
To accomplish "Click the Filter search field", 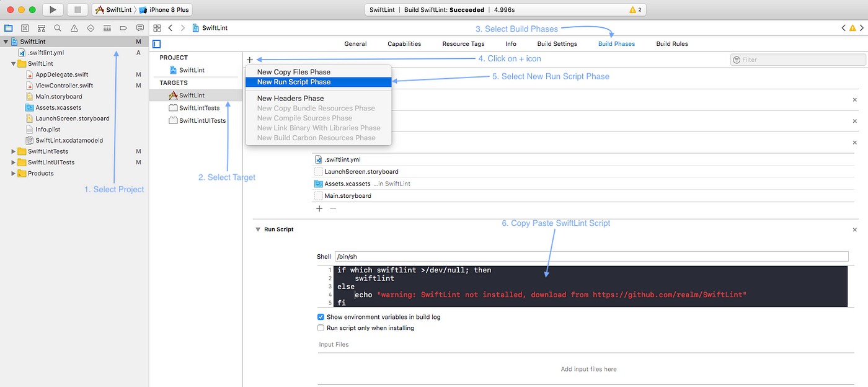I will 798,60.
